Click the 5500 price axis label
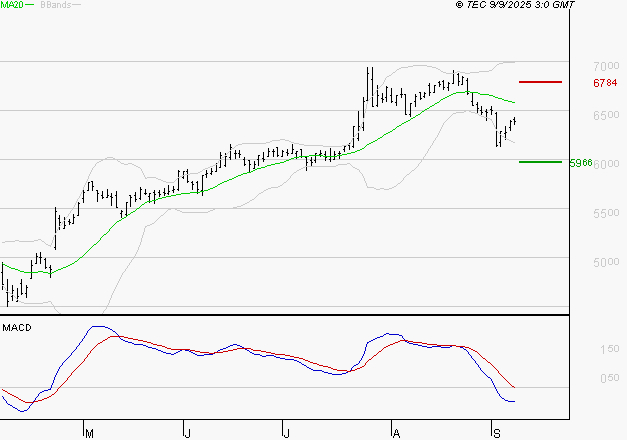This screenshot has width=627, height=440. click(x=606, y=214)
